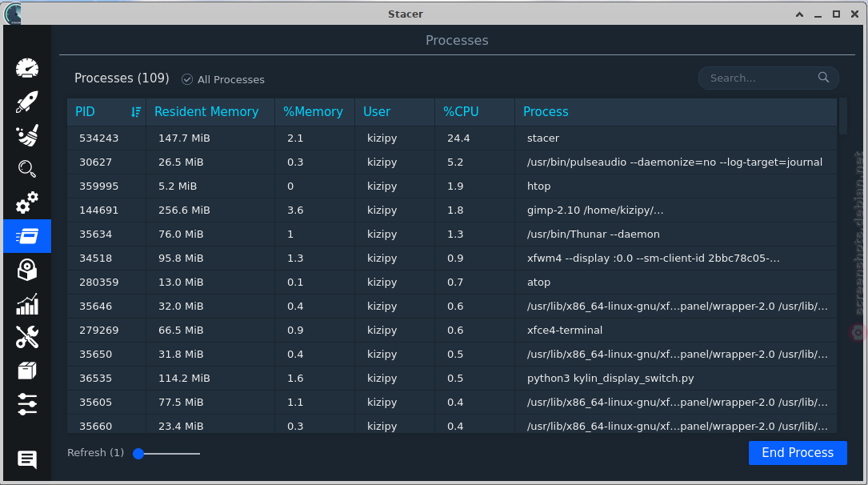Select the gimp-2.10 process row
Screen dimensions: 868x485
point(452,210)
